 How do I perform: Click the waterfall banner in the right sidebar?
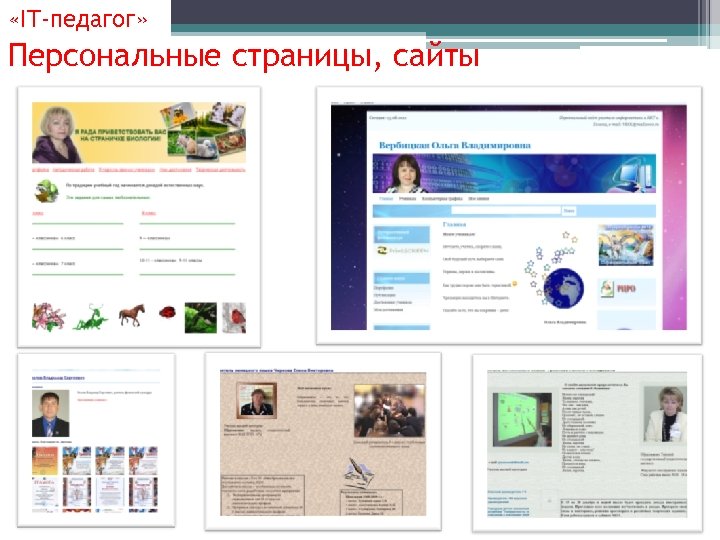626,245
